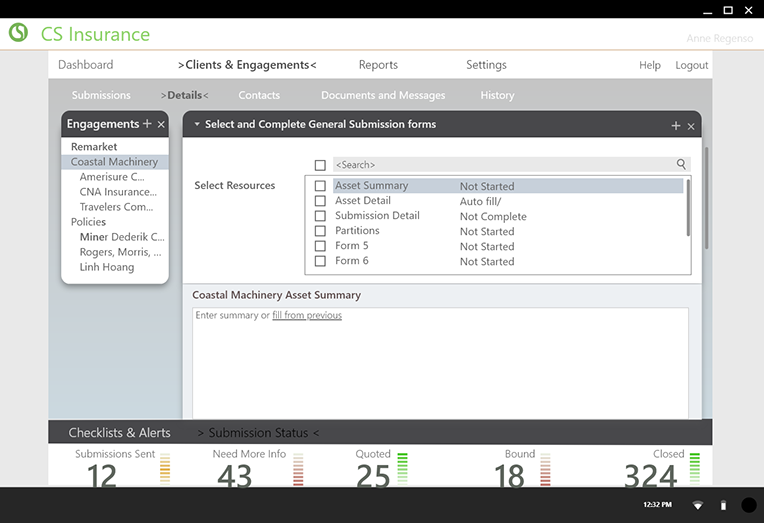764x523 pixels.
Task: Toggle the Submission Detail checkbox
Action: (x=320, y=216)
